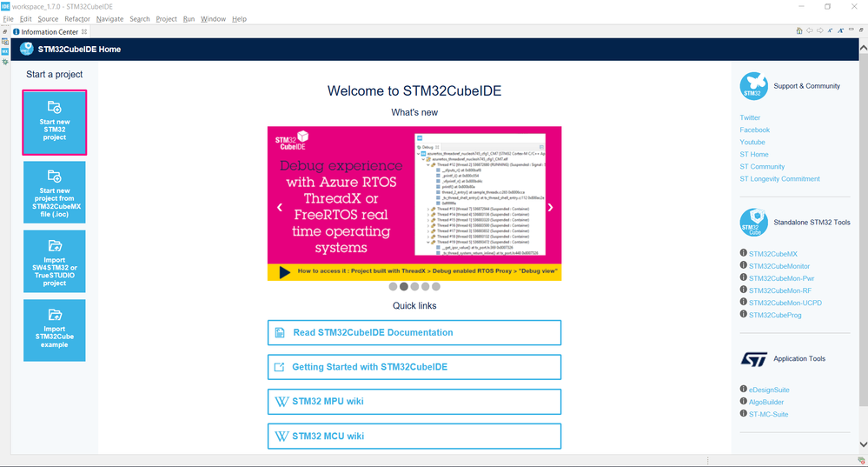Click the forward navigation arrow in toolbar
This screenshot has width=868, height=467.
coord(820,30)
